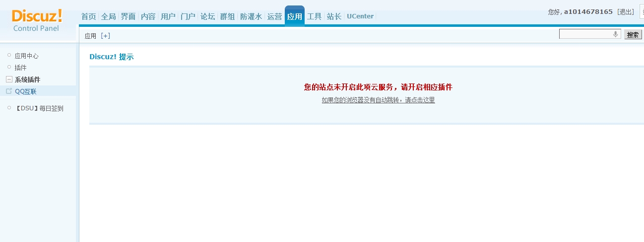
Task: Open 【DSU】每日签到 plugin in sidebar
Action: [x=39, y=108]
